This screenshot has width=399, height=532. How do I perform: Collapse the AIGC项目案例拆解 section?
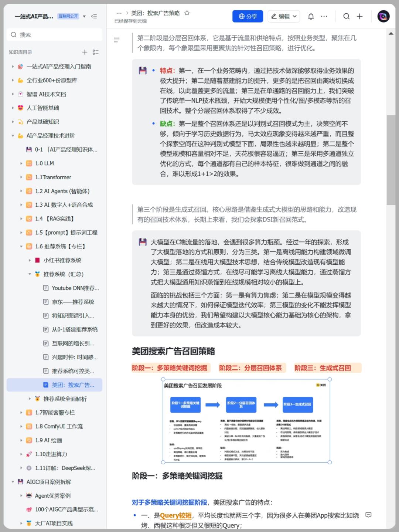13,482
